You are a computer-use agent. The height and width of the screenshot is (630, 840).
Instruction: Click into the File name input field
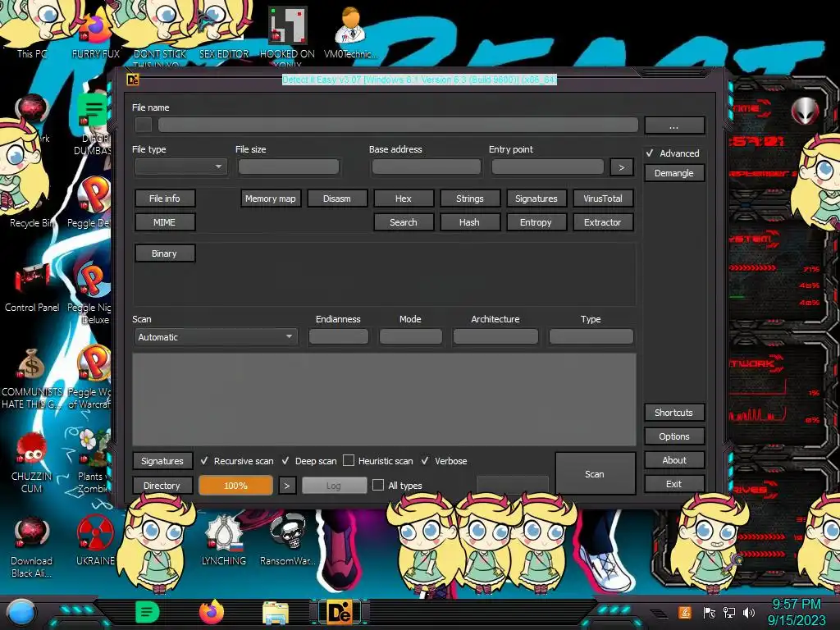pyautogui.click(x=398, y=125)
